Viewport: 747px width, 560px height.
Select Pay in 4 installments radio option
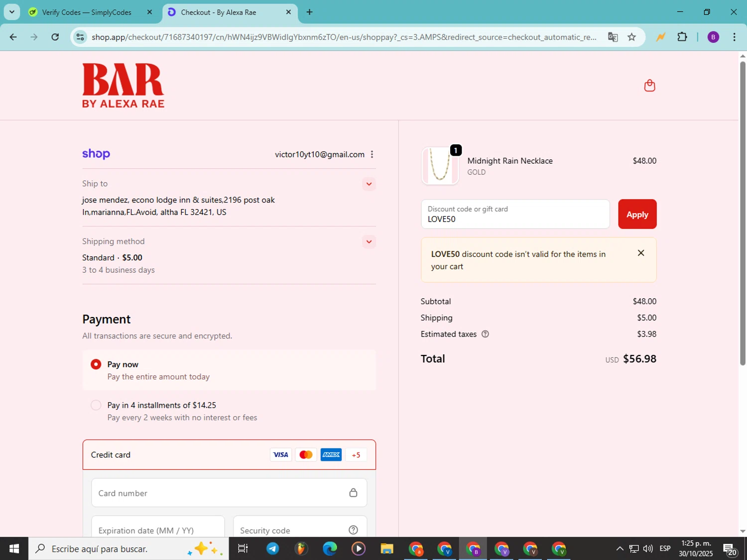(x=96, y=405)
